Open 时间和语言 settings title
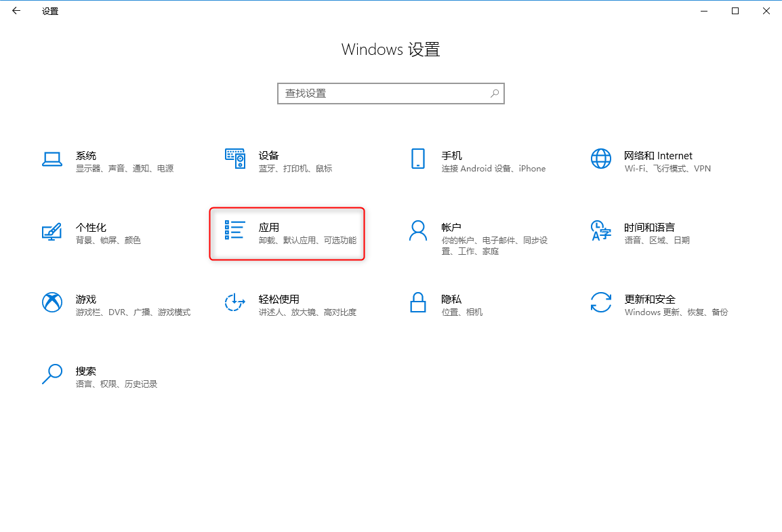 point(649,227)
